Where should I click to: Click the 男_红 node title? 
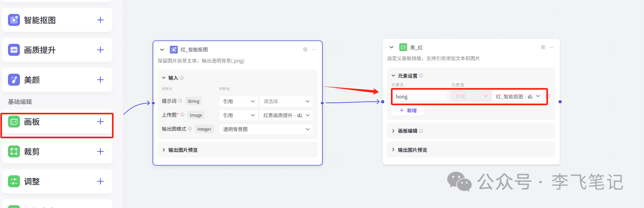coord(416,47)
